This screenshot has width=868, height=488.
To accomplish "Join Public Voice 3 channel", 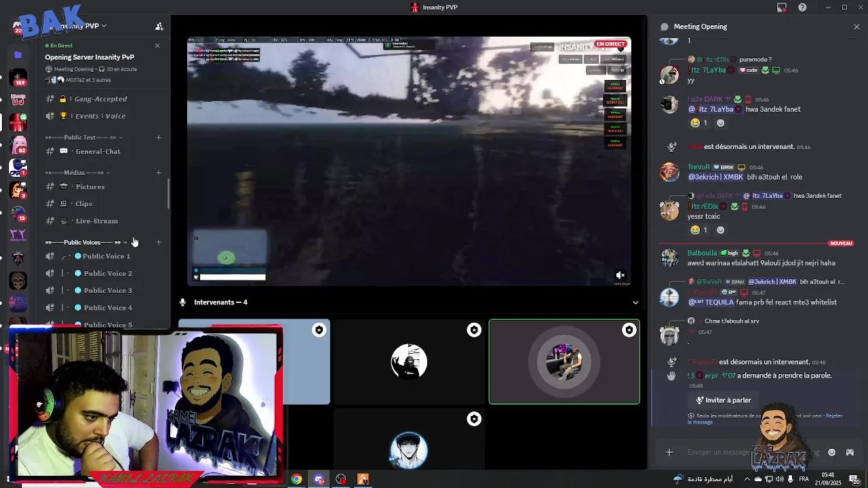I will click(x=101, y=291).
